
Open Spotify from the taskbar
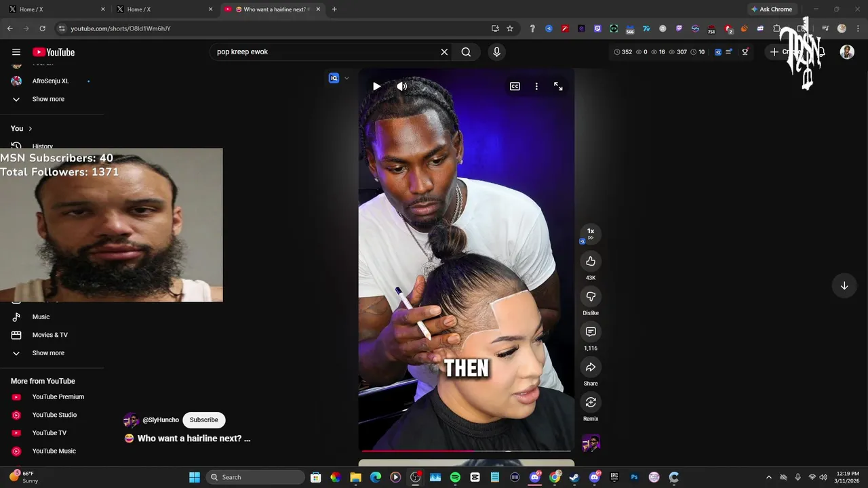click(455, 477)
